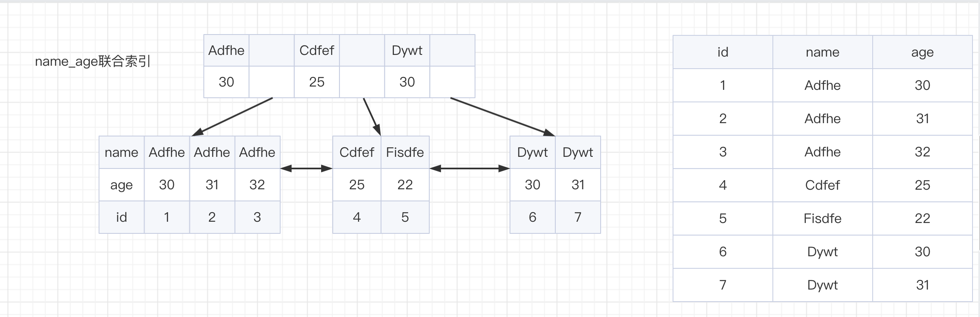Viewport: 980px width, 317px height.
Task: Click the 'age' column header in data table
Action: point(923,52)
